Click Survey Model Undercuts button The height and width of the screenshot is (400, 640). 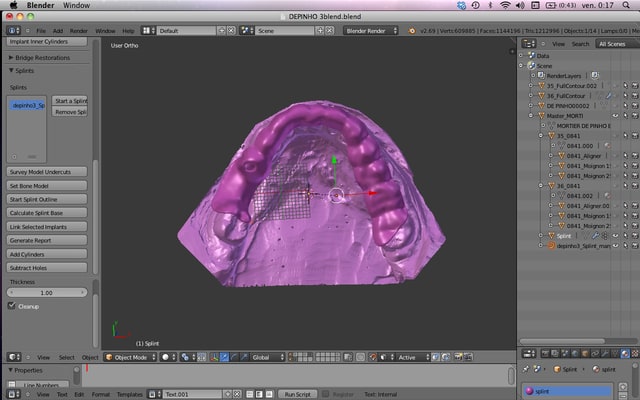pos(47,172)
